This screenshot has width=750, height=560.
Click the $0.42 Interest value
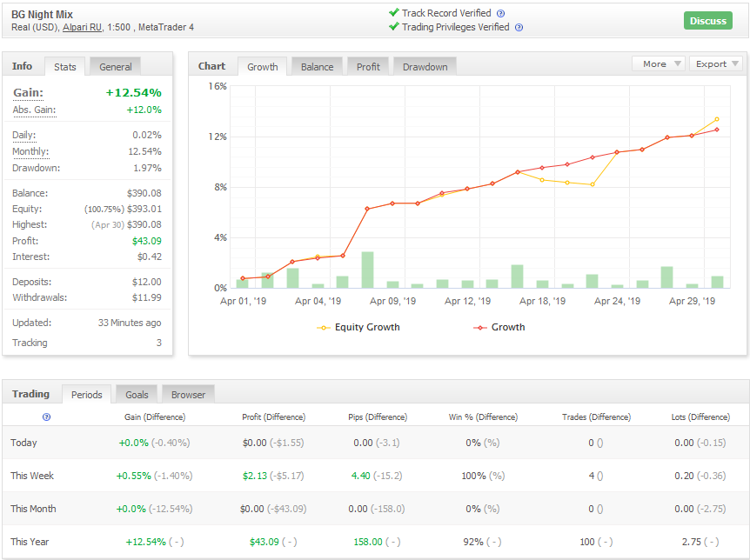coord(150,257)
